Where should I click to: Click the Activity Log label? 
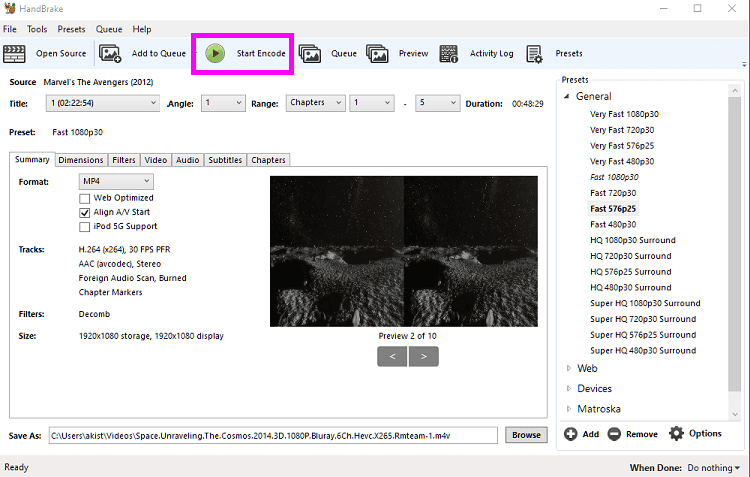coord(492,54)
